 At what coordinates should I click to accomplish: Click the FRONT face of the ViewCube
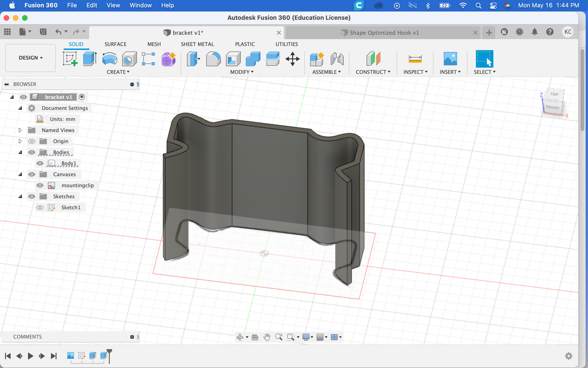(x=553, y=107)
